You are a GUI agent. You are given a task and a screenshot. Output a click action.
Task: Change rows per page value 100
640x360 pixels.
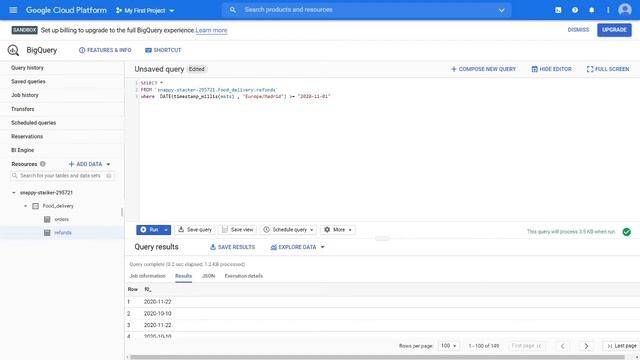tap(449, 346)
